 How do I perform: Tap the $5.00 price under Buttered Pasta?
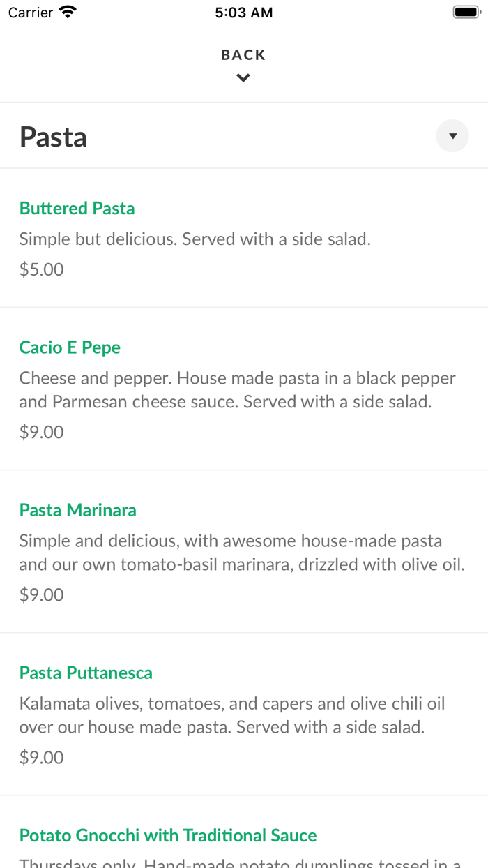click(x=41, y=269)
